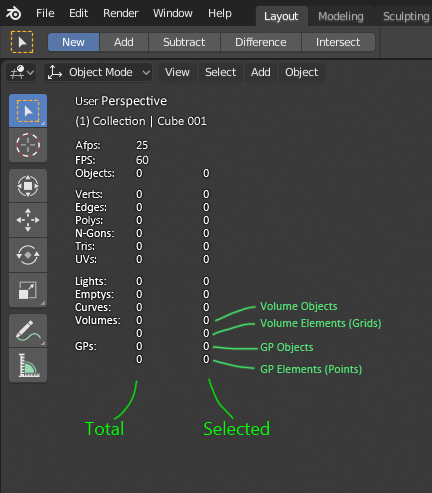
Task: Open the Window menu
Action: click(x=173, y=13)
